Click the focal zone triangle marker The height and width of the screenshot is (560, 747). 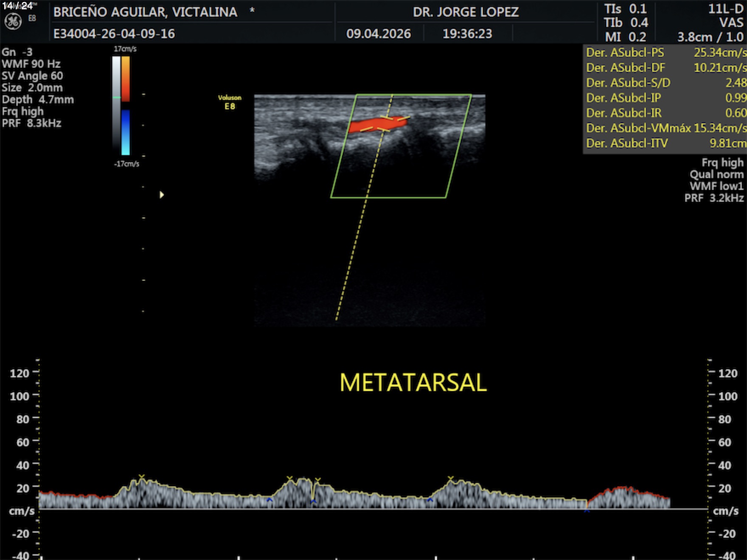(161, 195)
